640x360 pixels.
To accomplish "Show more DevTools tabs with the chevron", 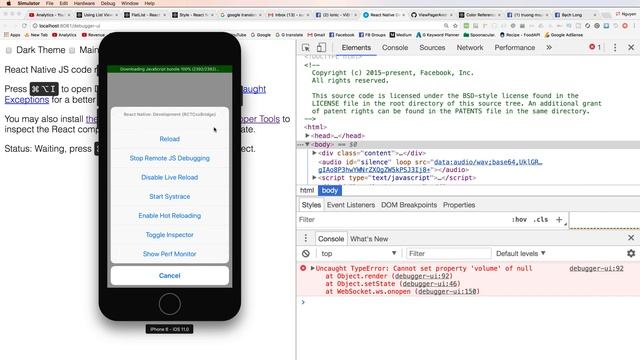I will coord(549,47).
